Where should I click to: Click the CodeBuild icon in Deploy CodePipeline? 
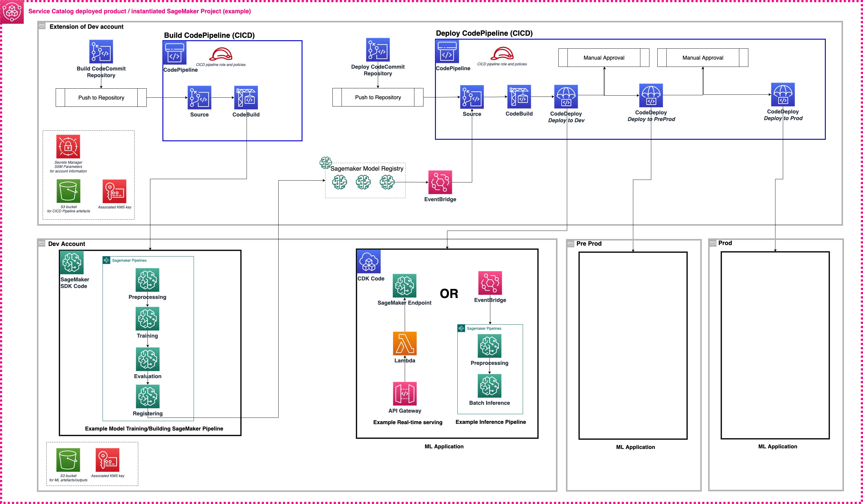click(x=519, y=97)
